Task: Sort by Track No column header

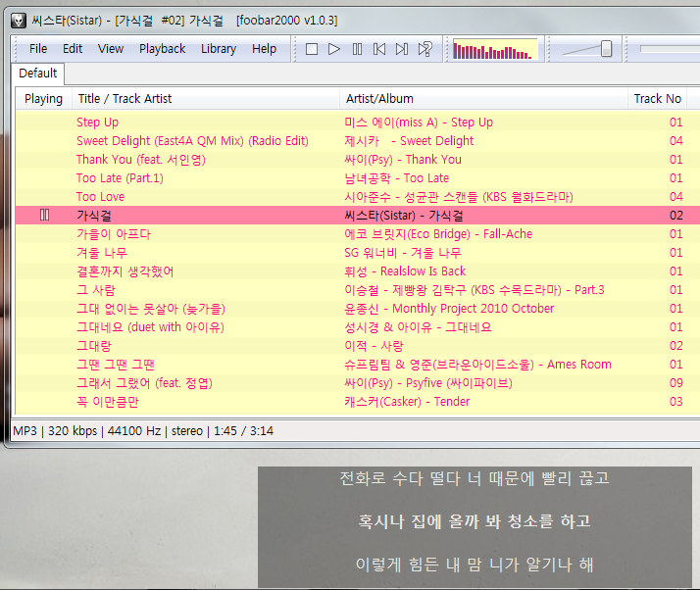Action: point(657,99)
